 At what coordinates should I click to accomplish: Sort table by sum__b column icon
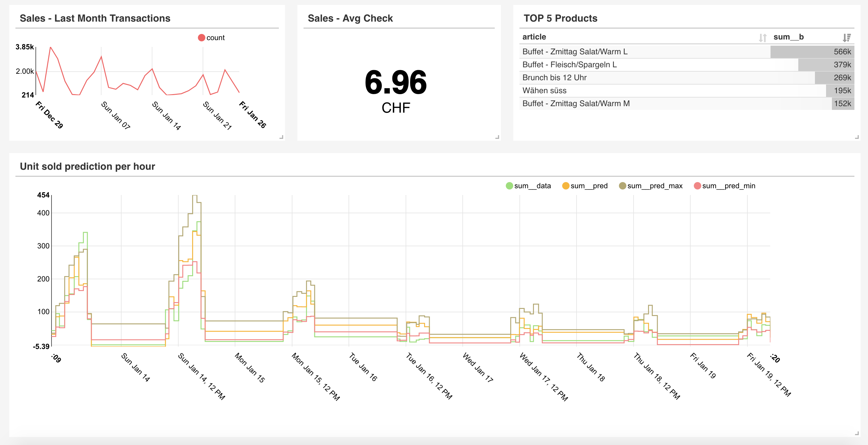(846, 37)
